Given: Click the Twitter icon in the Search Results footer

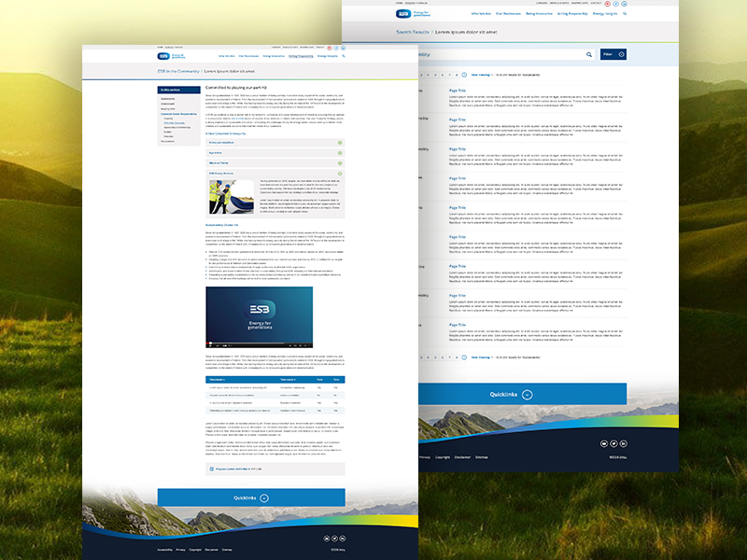Looking at the screenshot, I should pos(614,444).
